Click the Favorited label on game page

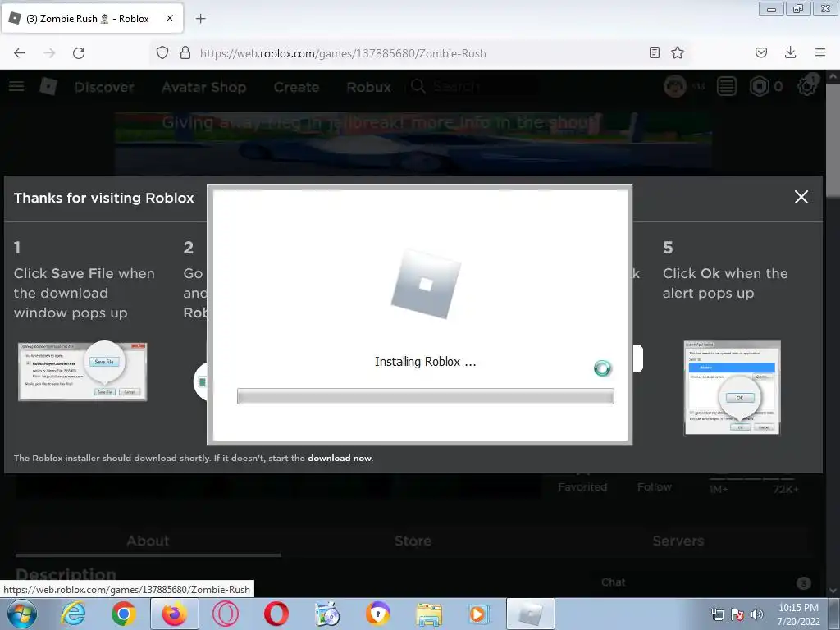click(582, 487)
